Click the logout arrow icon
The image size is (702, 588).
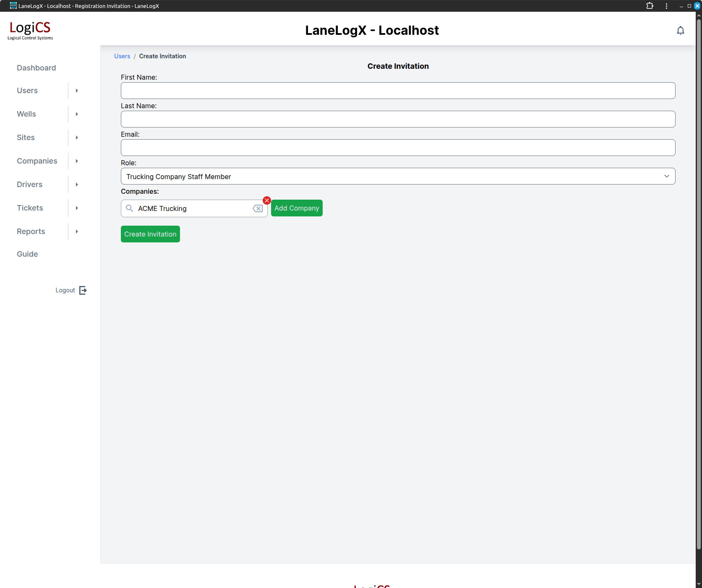point(83,290)
